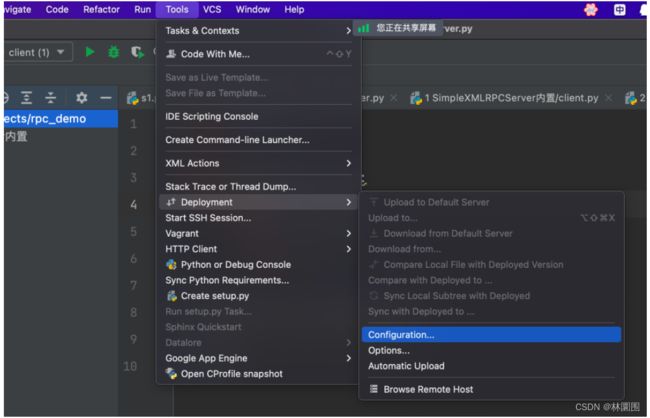This screenshot has width=650, height=418.
Task: Expand the Tasks & Contexts submenu arrow
Action: 348,31
